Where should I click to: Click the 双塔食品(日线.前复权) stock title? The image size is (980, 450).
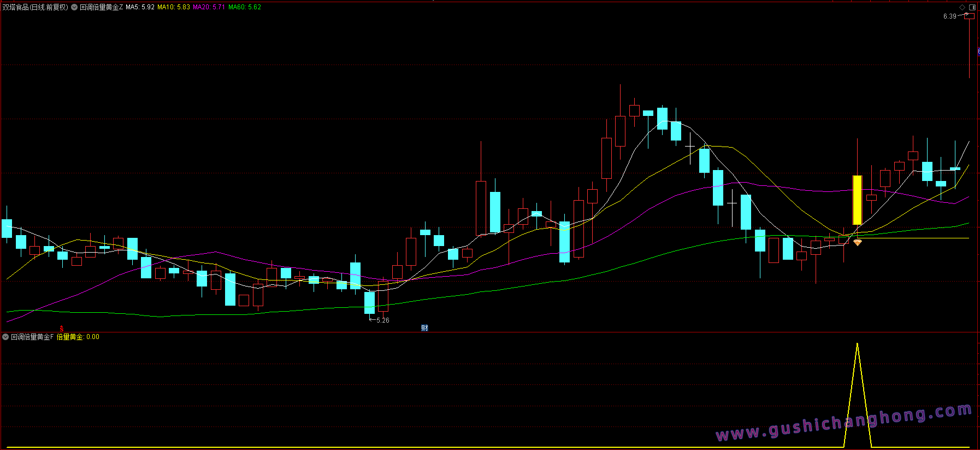pos(36,7)
